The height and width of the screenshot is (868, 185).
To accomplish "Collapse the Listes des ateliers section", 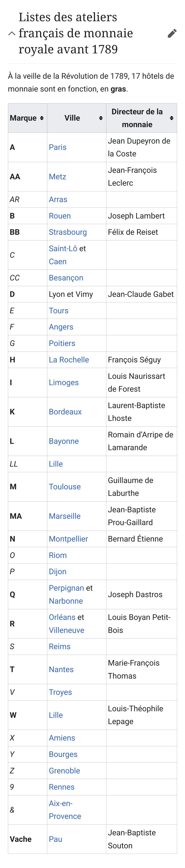I will pyautogui.click(x=12, y=33).
